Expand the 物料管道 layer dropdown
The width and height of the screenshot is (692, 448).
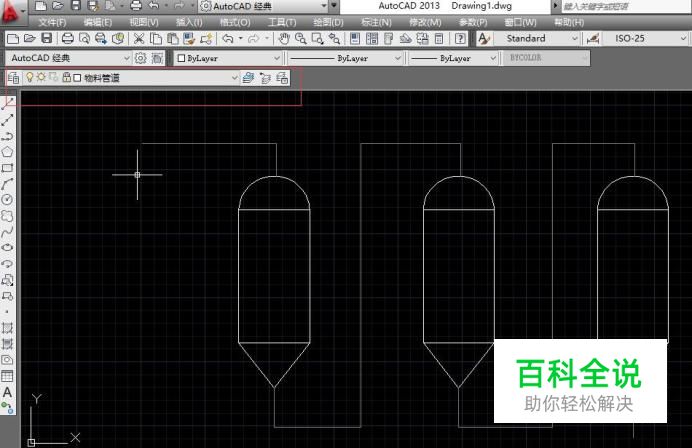click(234, 78)
